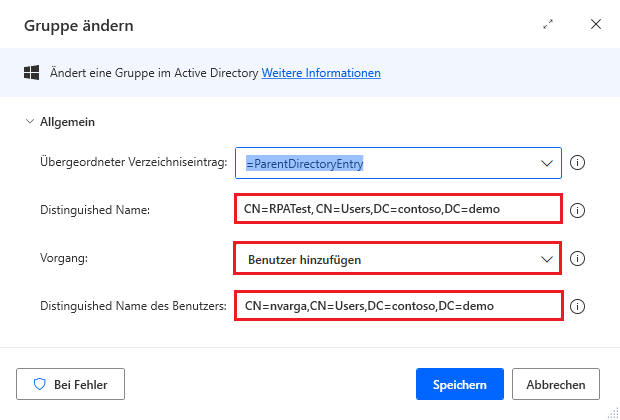Open the Weitere Informationen link

(321, 73)
